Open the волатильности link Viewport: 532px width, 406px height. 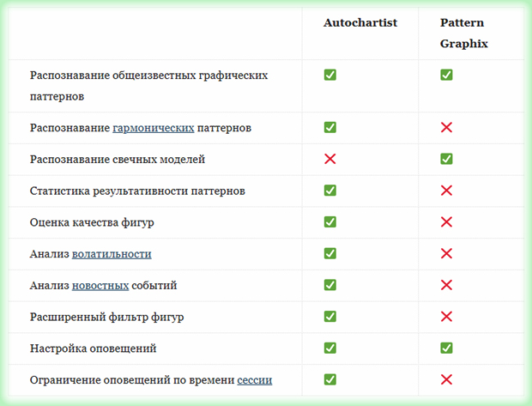[112, 254]
